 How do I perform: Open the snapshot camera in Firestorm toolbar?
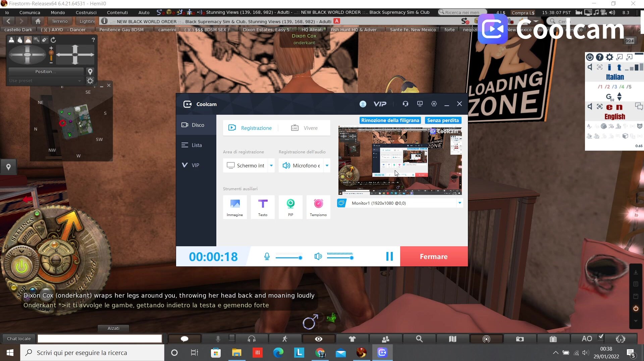click(520, 339)
